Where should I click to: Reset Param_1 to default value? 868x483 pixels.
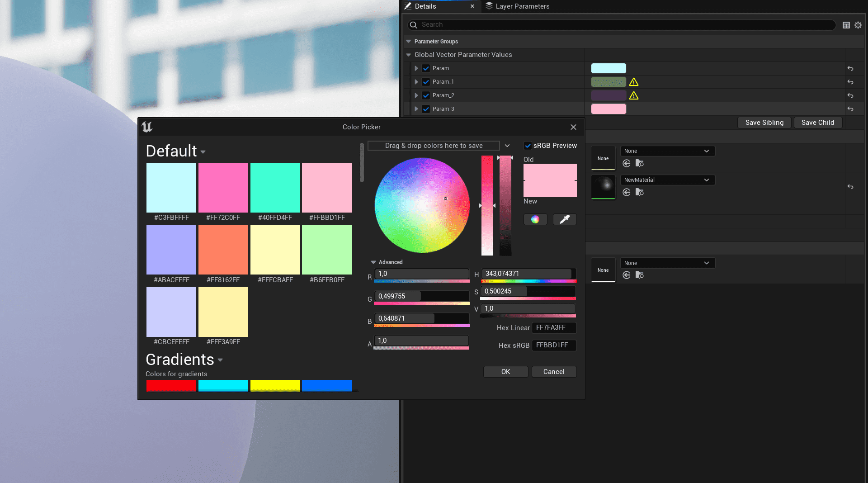click(x=850, y=82)
